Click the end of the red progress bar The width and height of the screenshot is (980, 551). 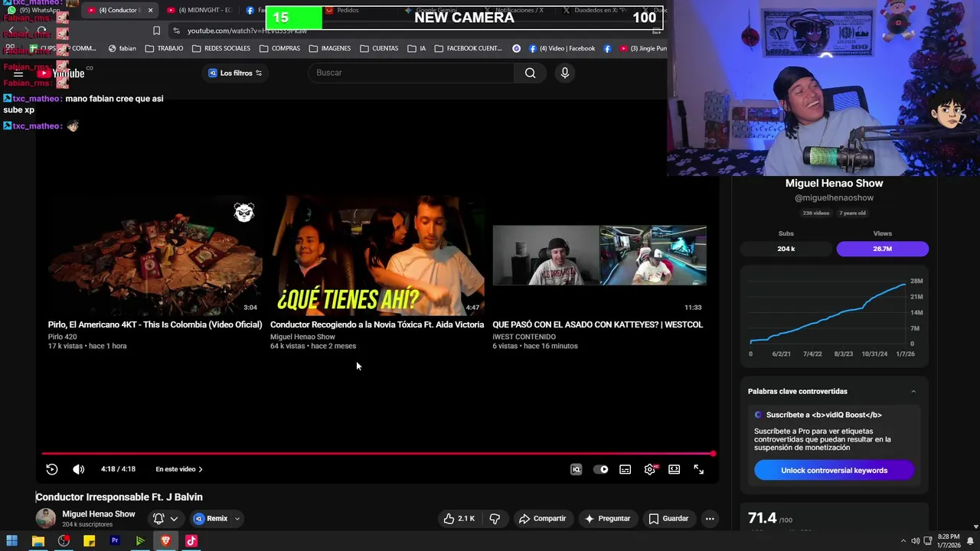pyautogui.click(x=713, y=454)
